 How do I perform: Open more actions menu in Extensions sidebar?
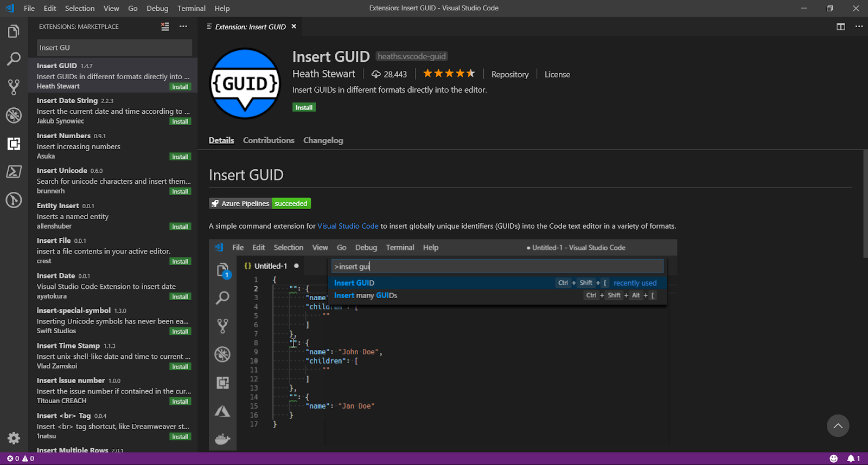(x=183, y=27)
